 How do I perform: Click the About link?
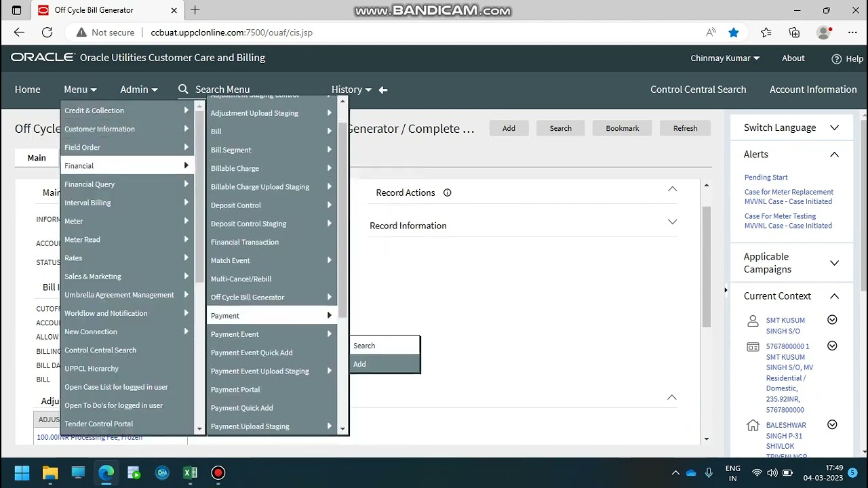coord(793,58)
